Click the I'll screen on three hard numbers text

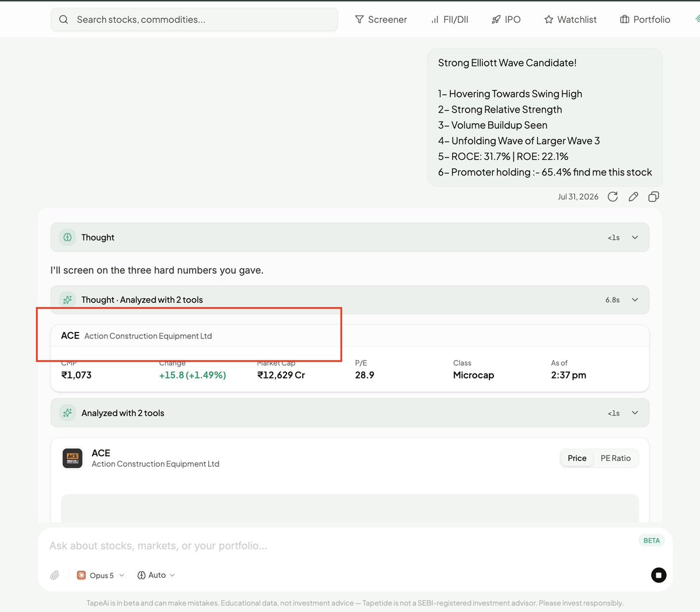(x=157, y=270)
